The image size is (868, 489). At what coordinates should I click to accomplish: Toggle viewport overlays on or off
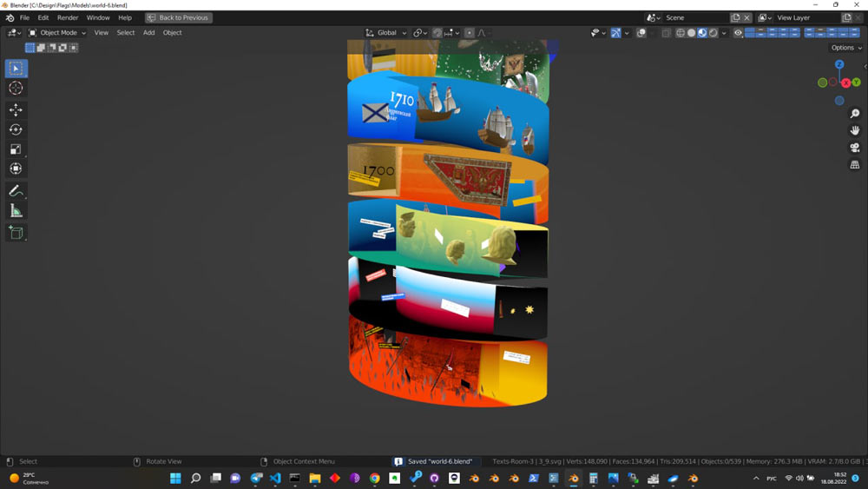pyautogui.click(x=641, y=33)
